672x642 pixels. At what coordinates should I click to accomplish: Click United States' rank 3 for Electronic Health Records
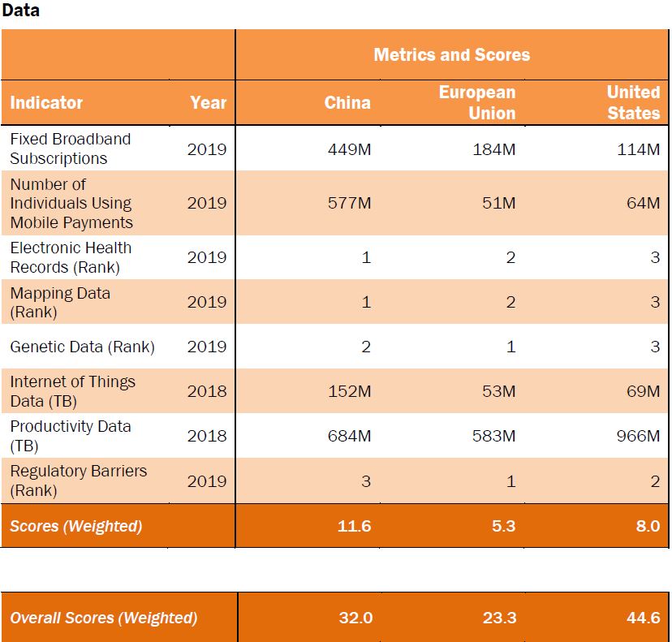(x=655, y=257)
